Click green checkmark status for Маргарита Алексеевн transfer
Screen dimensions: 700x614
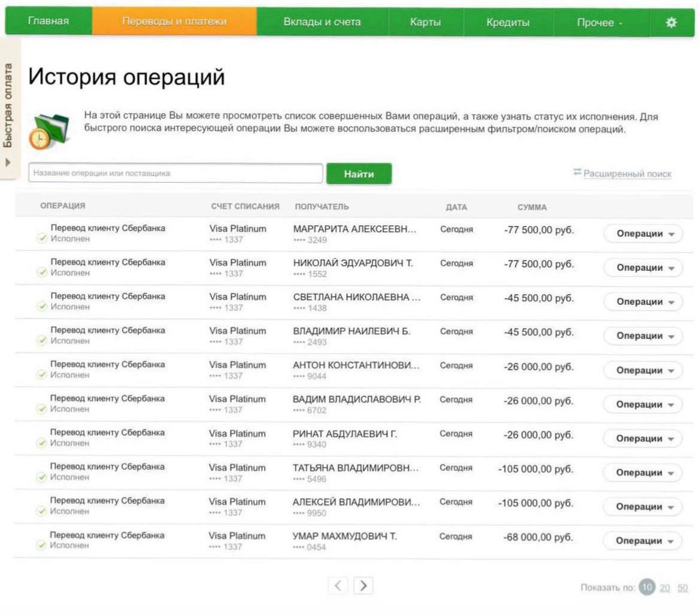(x=42, y=238)
